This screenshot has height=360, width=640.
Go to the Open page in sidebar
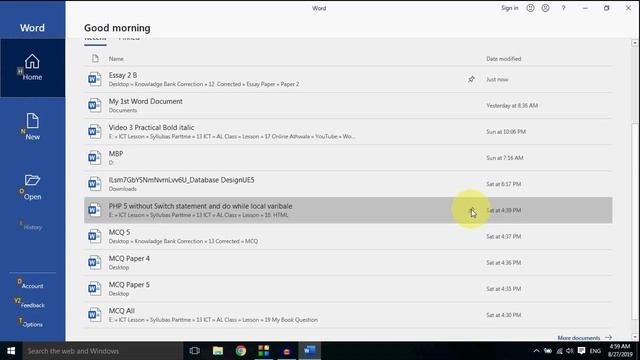pyautogui.click(x=32, y=187)
